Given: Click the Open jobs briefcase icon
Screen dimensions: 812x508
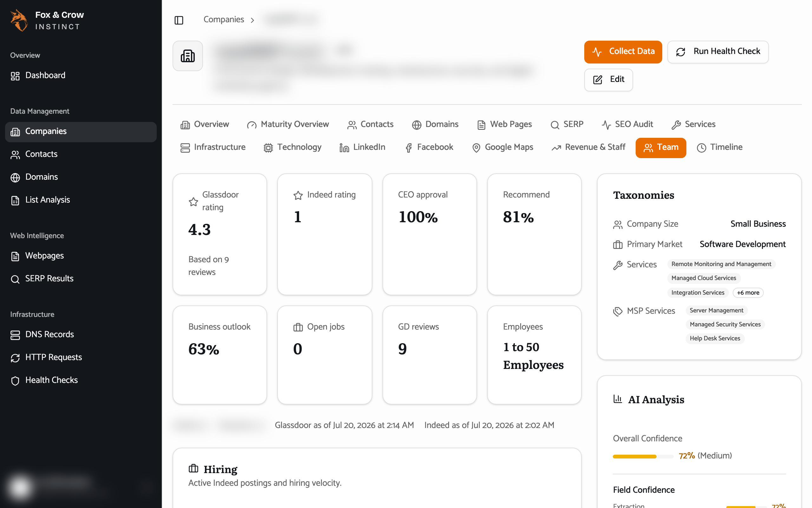Looking at the screenshot, I should pos(298,327).
